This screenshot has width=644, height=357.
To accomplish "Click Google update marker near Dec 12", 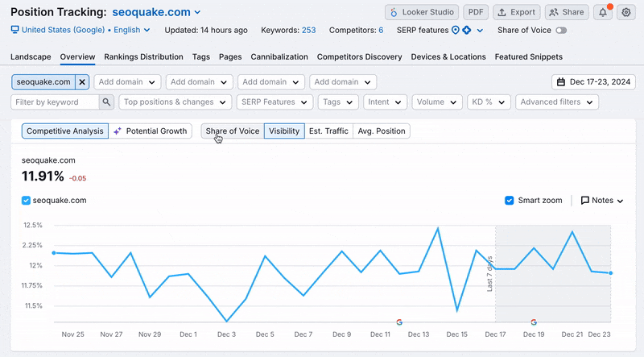I will 399,322.
